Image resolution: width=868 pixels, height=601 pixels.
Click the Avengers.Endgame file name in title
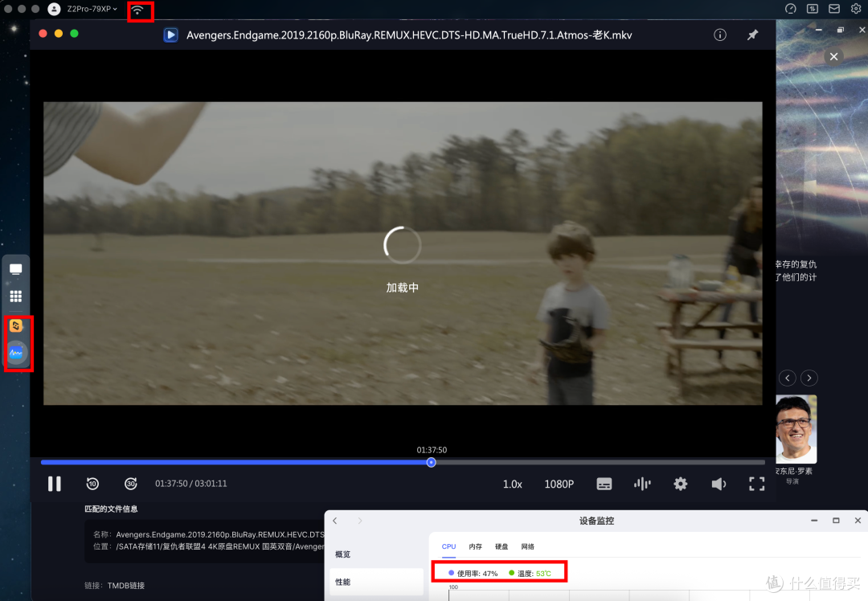point(409,35)
